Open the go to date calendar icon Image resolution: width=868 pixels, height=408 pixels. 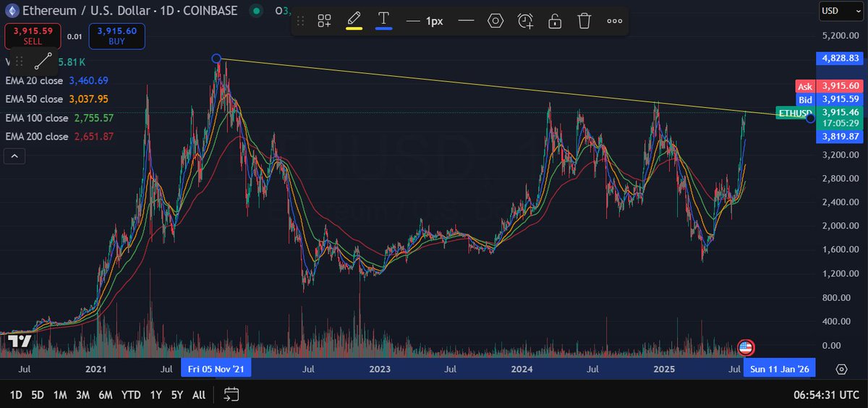231,394
